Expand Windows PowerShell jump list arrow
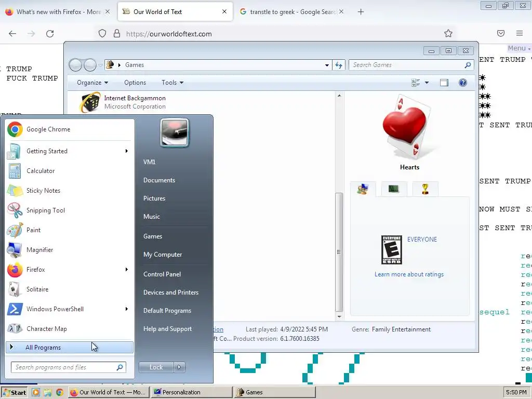This screenshot has height=399, width=532. pyautogui.click(x=127, y=309)
